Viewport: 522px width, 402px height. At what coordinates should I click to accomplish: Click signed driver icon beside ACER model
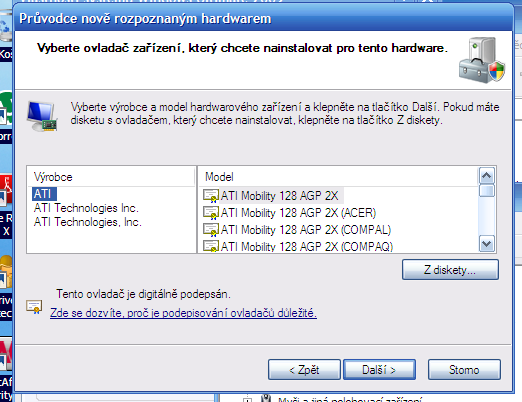(x=211, y=213)
